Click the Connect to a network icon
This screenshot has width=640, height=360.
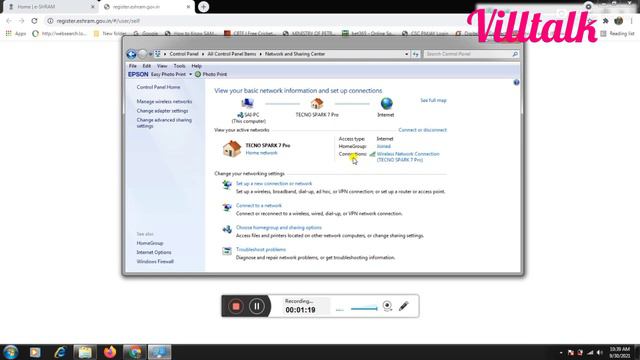tap(227, 207)
